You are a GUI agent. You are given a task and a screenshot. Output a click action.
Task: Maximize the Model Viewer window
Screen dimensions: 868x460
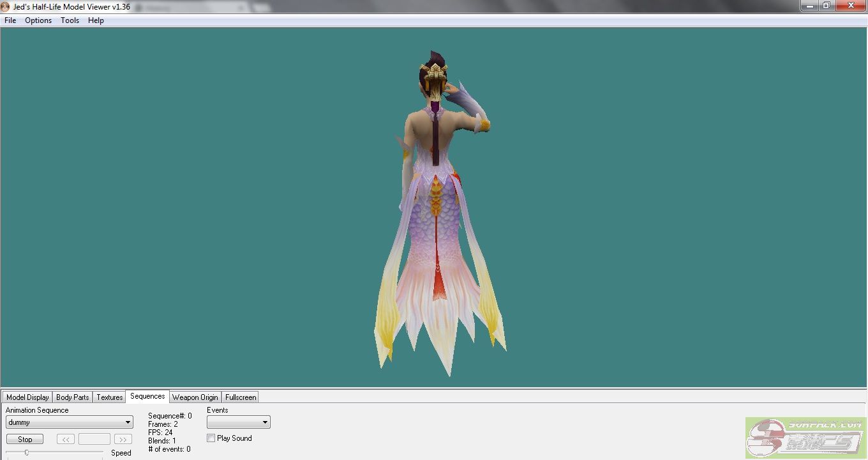tap(827, 5)
